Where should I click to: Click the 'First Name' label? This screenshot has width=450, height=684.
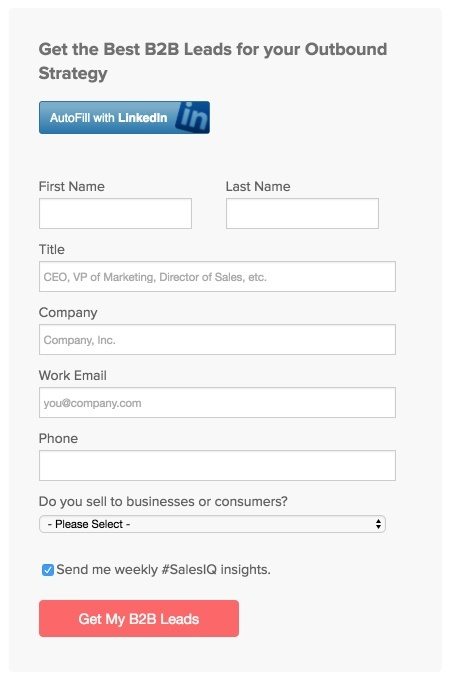point(72,187)
